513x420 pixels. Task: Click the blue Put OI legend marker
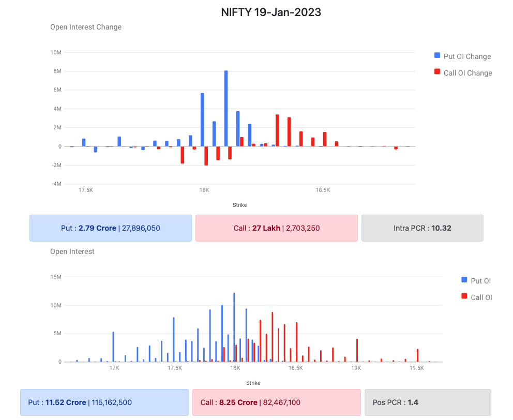(464, 280)
